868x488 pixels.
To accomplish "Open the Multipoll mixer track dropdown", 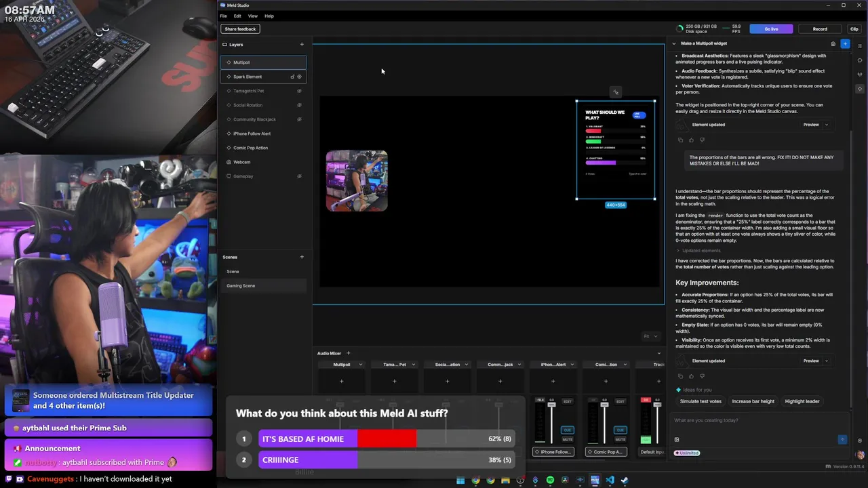I will point(360,365).
